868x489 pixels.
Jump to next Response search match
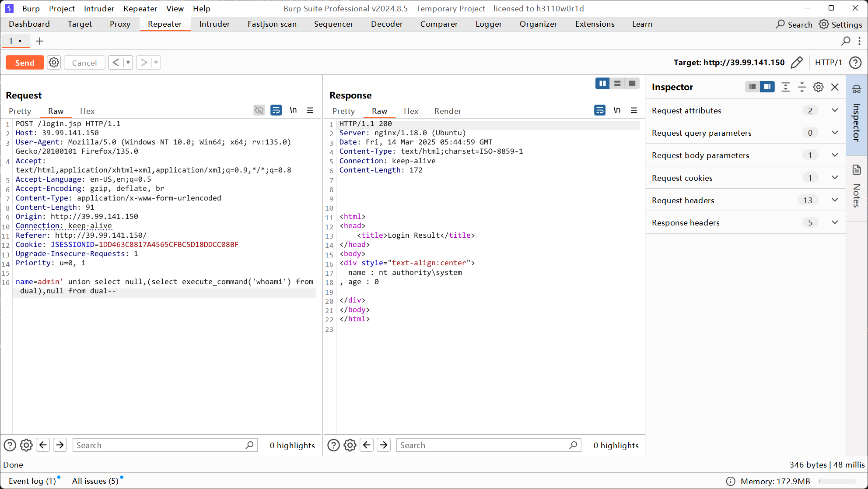(x=384, y=445)
